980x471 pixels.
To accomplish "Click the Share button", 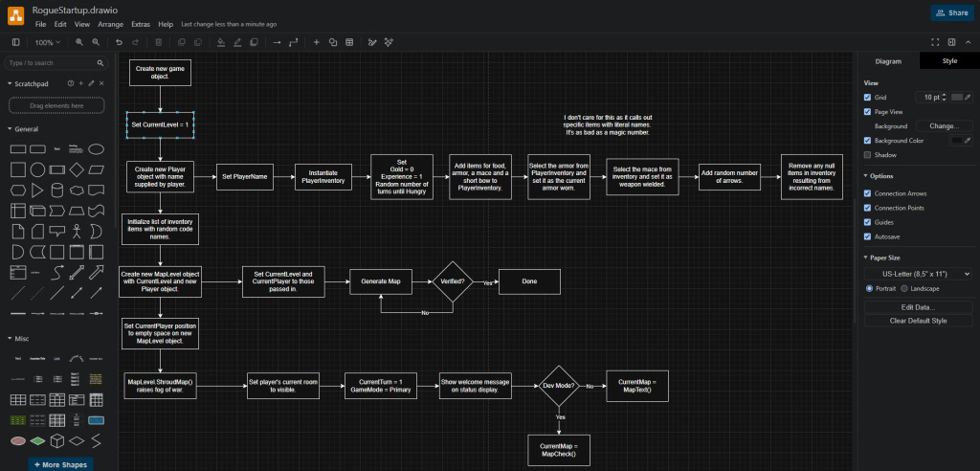I will pos(952,12).
